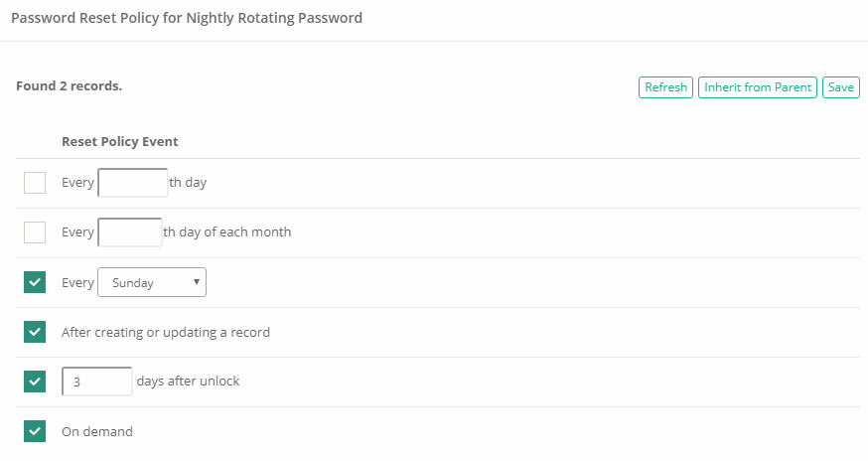Uncheck the Every Sunday checkbox
This screenshot has width=868, height=461.
coord(35,282)
